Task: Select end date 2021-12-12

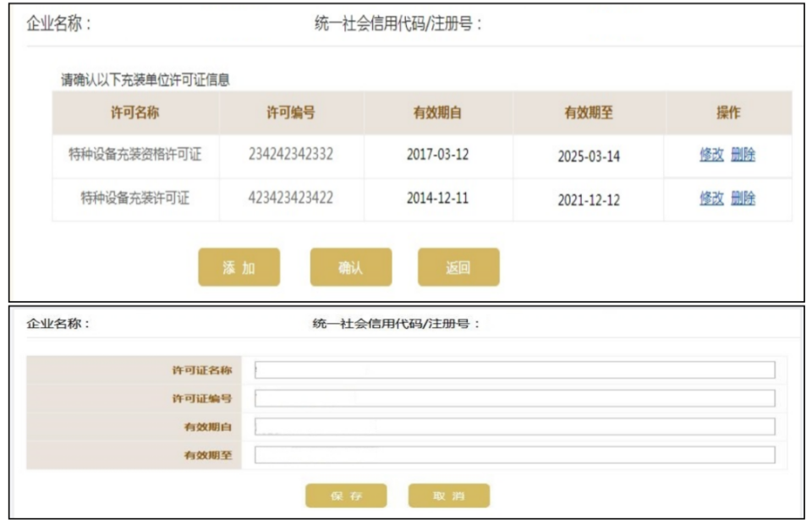Action: (x=589, y=200)
